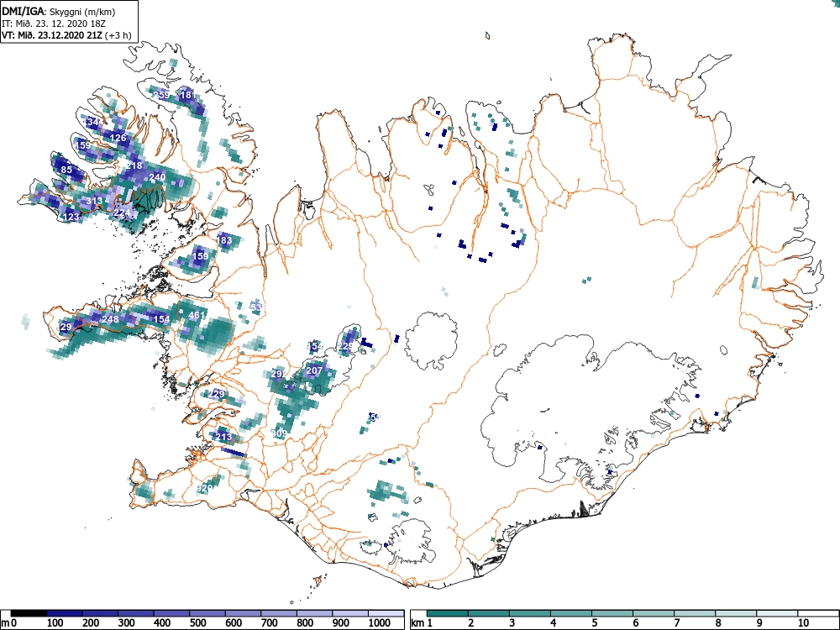The image size is (840, 630).
Task: Click the '181' visibility value on the map
Action: 188,95
